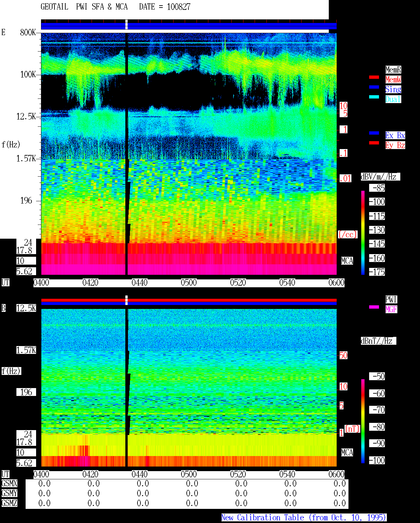Click the red '50' nT scale label
420x523 pixels.
[343, 355]
